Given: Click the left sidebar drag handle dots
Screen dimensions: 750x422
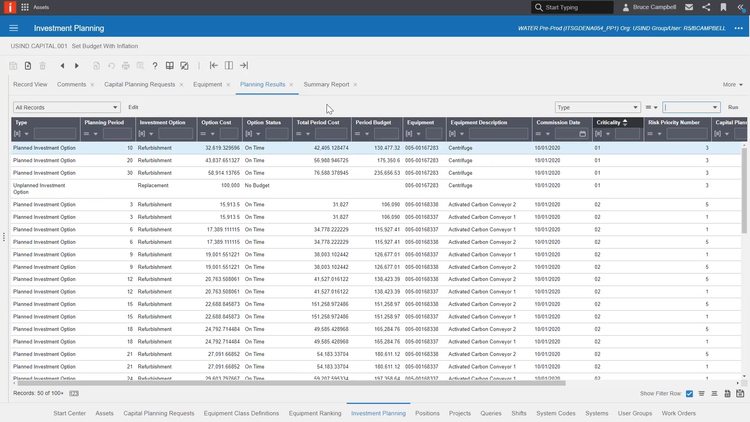Looking at the screenshot, I should coord(4,237).
